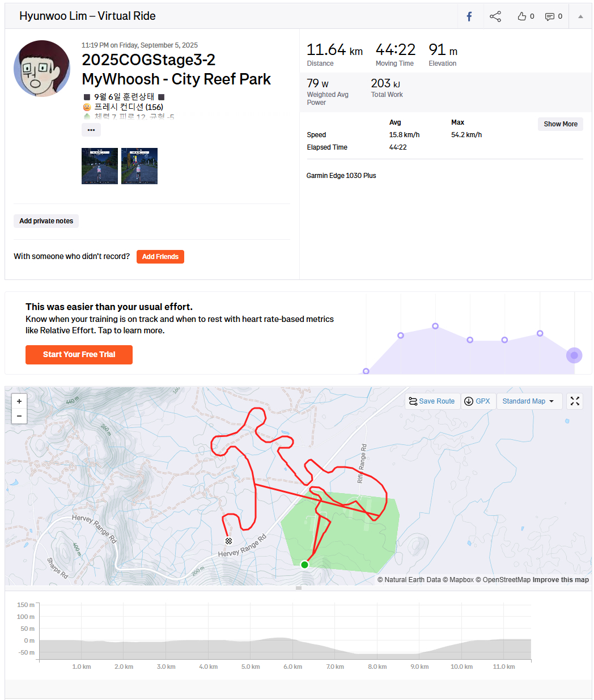Expand description with ellipsis button
Screen dimensions: 594x700
91,130
